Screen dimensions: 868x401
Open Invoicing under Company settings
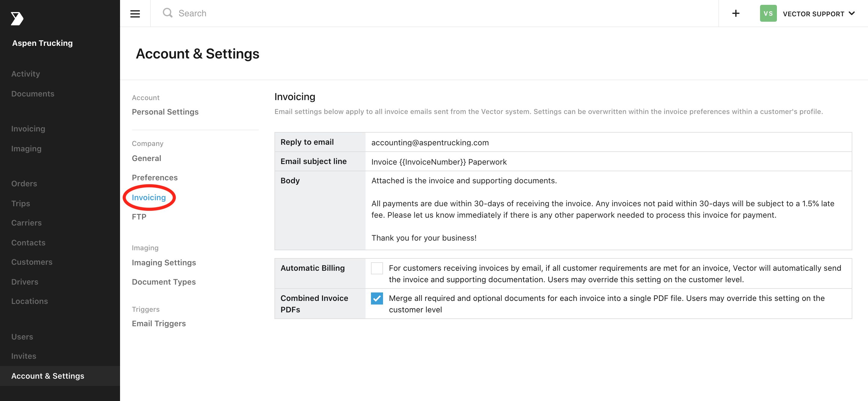click(x=149, y=197)
